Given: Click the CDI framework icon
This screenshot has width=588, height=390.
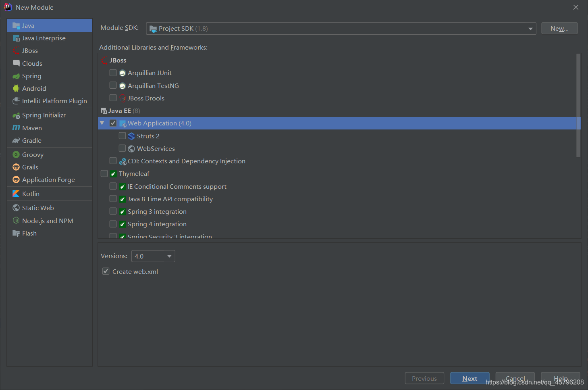Looking at the screenshot, I should coord(123,161).
